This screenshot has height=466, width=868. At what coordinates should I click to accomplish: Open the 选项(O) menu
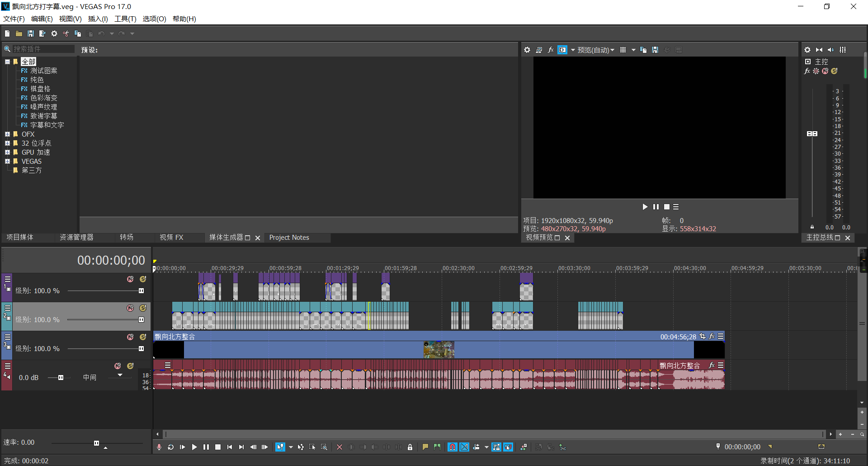[154, 19]
